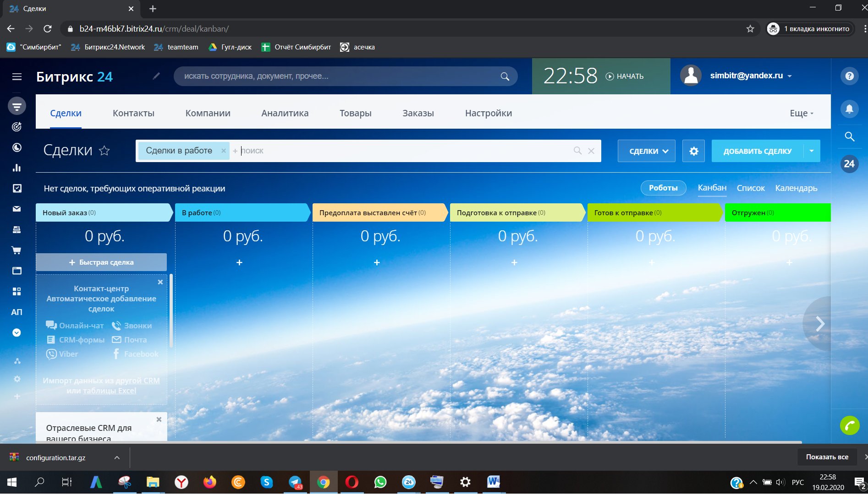
Task: Open the help question mark icon
Action: tap(850, 76)
